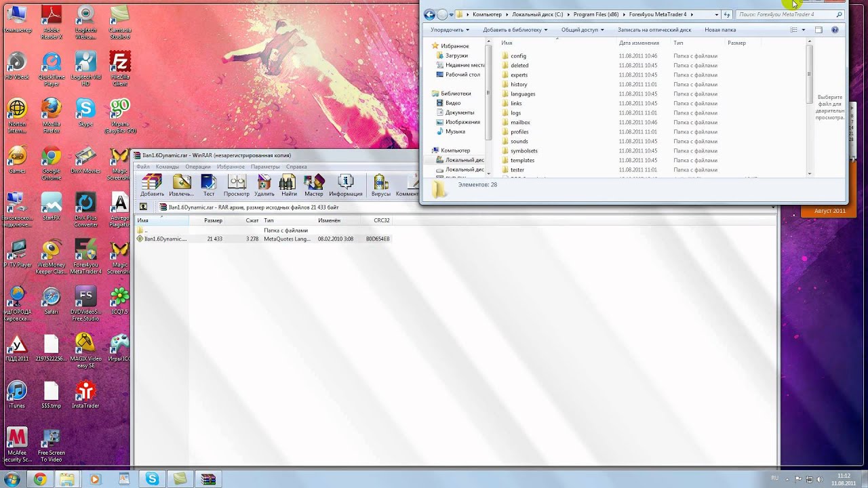Click the Explorer search field
This screenshot has height=488, width=868.
(785, 14)
